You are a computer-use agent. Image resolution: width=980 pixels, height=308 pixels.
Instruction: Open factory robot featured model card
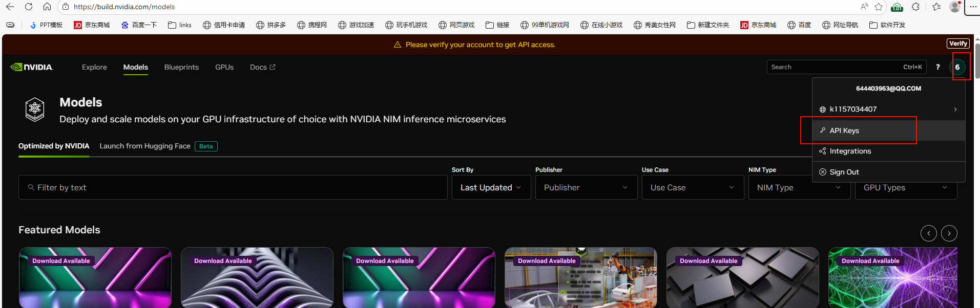click(581, 278)
